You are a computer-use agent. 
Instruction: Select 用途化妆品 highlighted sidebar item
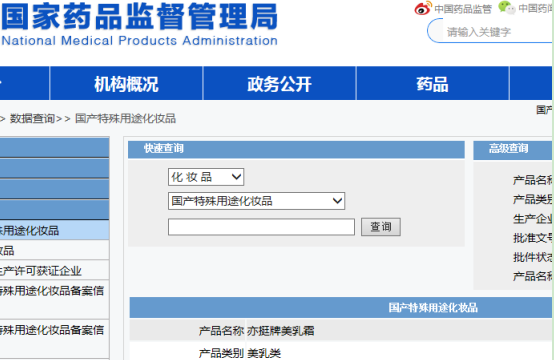click(54, 230)
